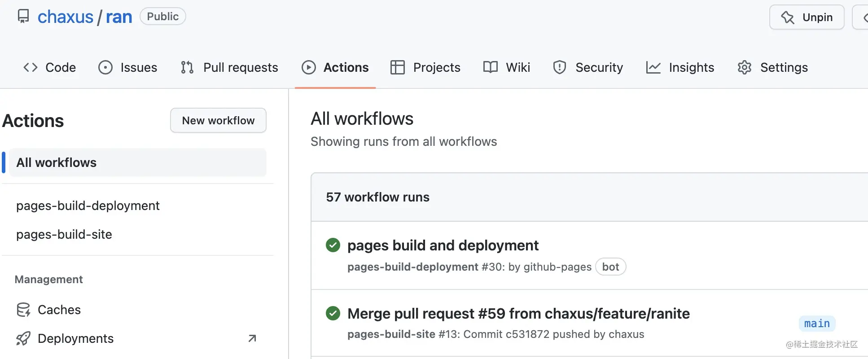Click the Deployments rocket icon
868x359 pixels.
coord(23,338)
